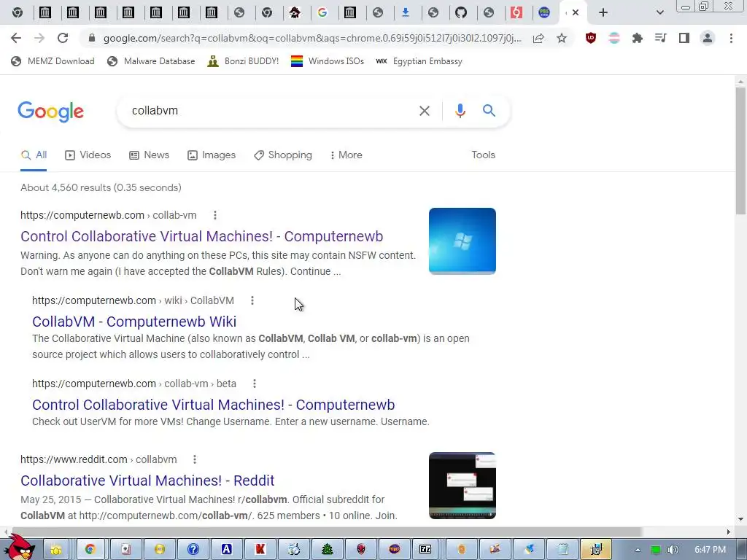Switch to the Google favicon tab
The height and width of the screenshot is (560, 747).
(322, 12)
